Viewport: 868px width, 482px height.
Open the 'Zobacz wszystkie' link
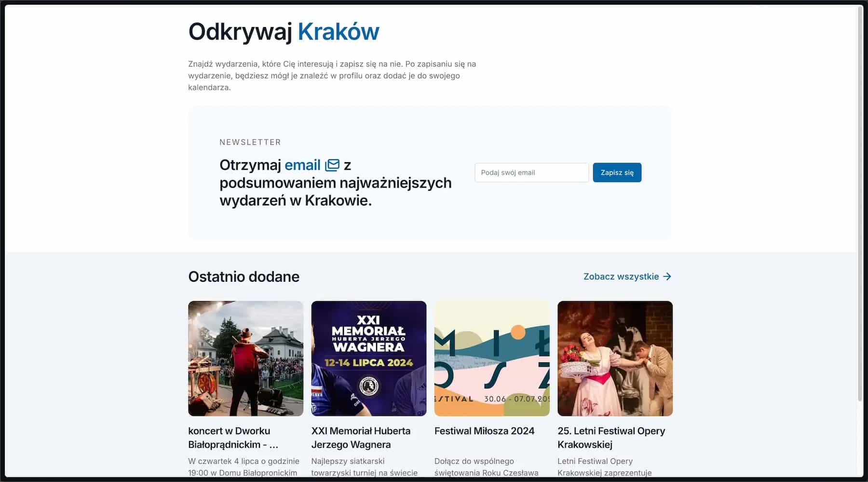coord(627,276)
